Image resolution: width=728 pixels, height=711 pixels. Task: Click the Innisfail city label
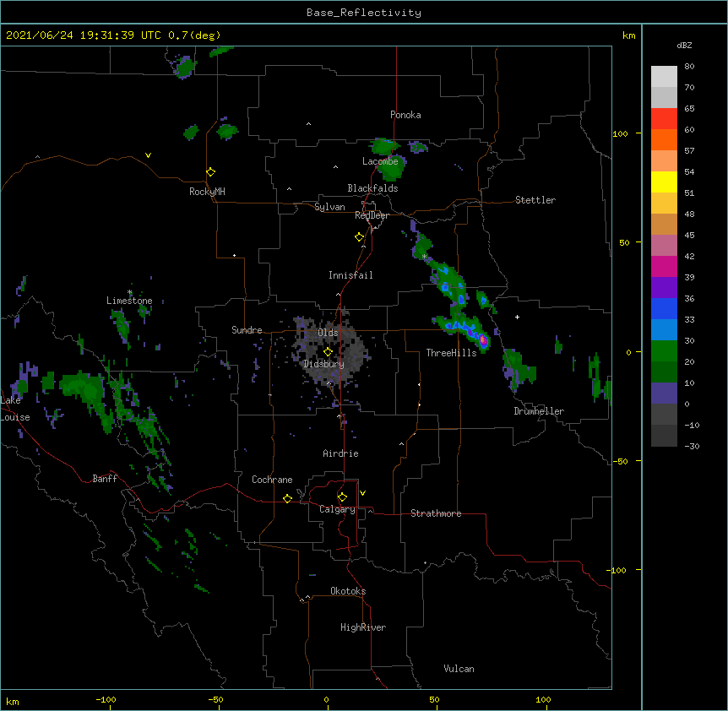(x=350, y=275)
